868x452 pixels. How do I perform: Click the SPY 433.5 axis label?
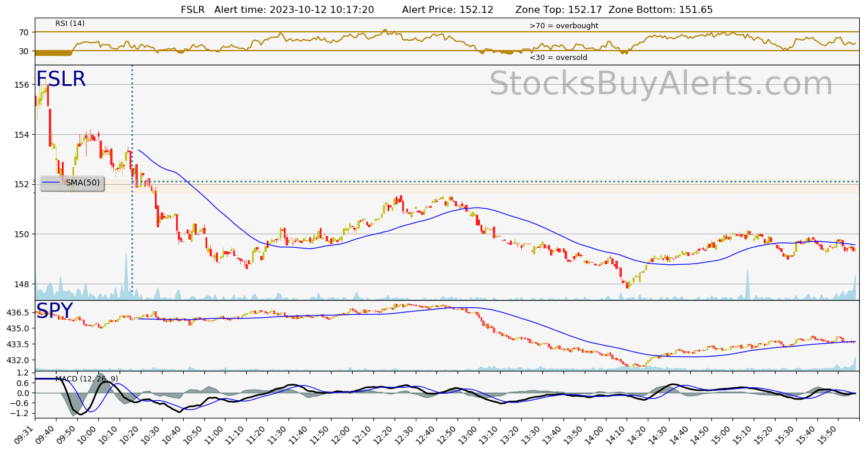(18, 344)
